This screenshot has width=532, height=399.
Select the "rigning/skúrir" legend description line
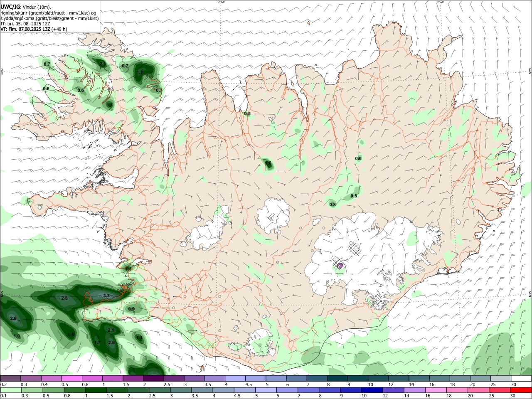pyautogui.click(x=48, y=13)
